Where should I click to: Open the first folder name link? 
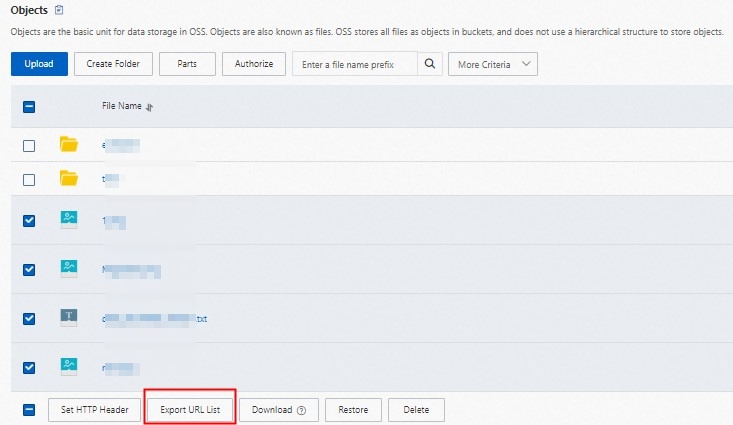pos(121,145)
